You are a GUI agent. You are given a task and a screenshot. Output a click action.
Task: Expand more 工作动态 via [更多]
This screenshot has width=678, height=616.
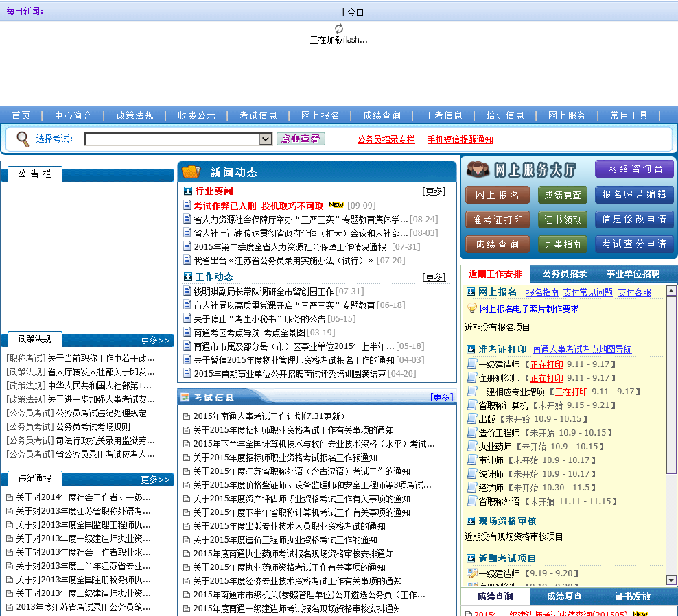pos(434,277)
